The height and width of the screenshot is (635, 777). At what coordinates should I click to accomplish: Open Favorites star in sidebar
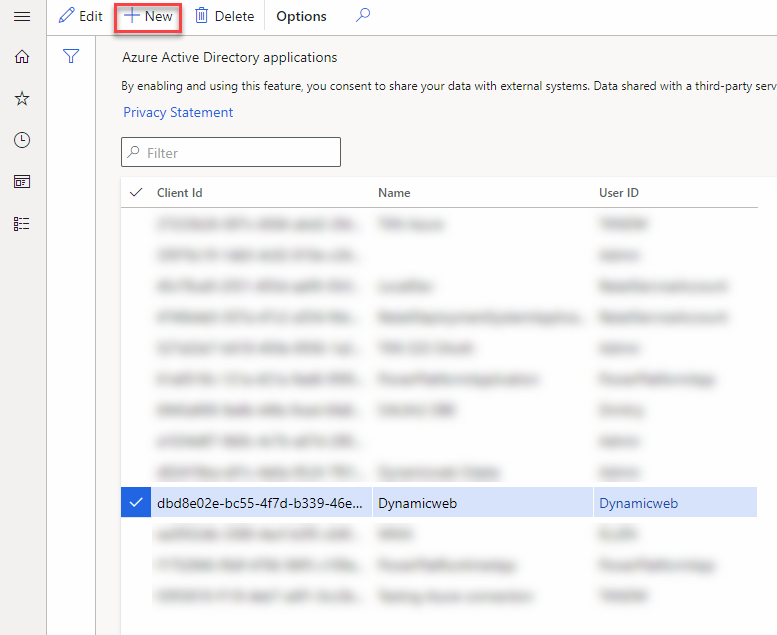(x=22, y=98)
